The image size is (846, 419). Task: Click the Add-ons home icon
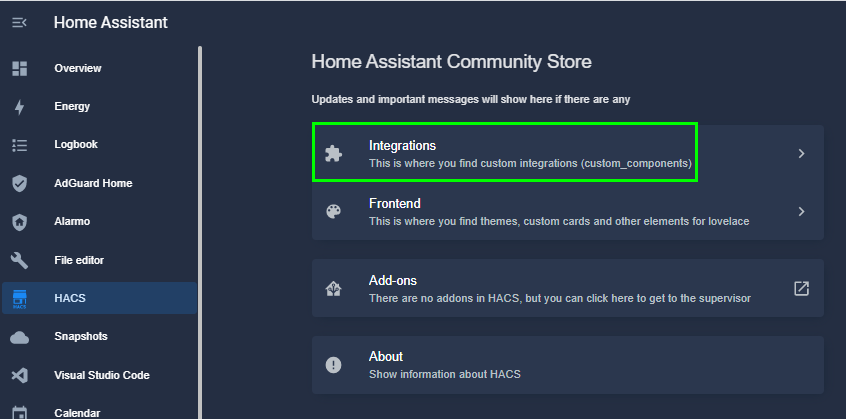click(x=333, y=289)
